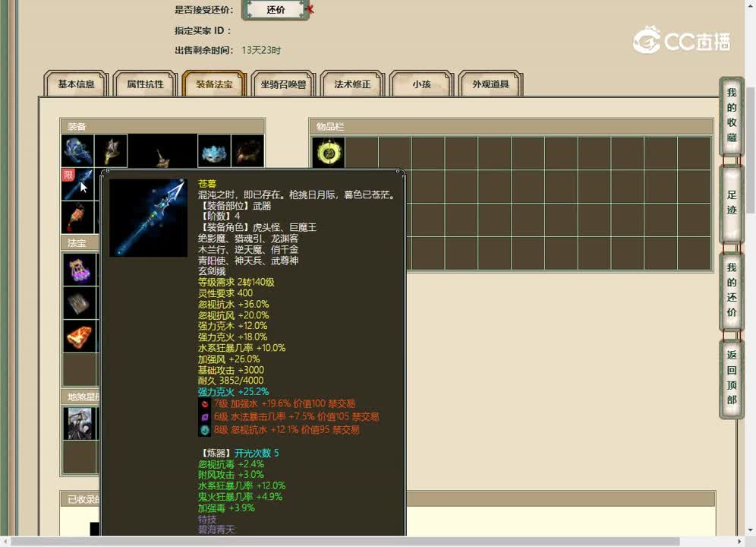Screen dimensions: 756x547
Task: Select the red fan treasure in 法宝 panel
Action: [77, 336]
